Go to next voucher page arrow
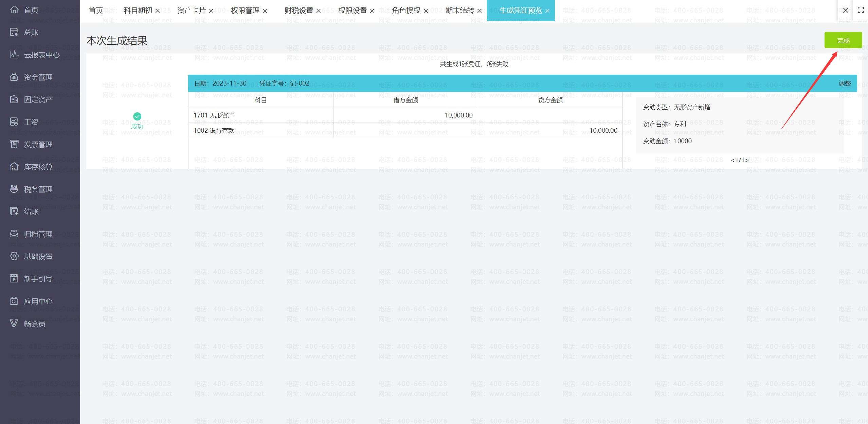Viewport: 868px width, 424px height. pyautogui.click(x=747, y=160)
